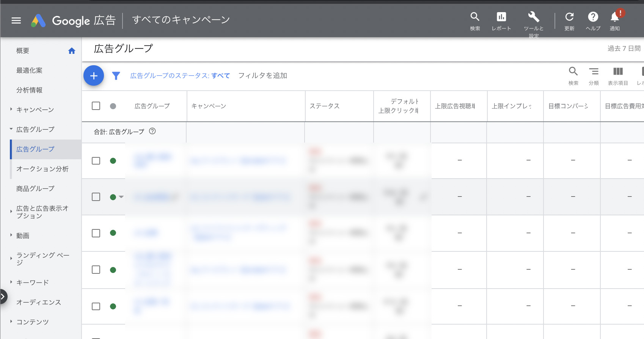
Task: Open the notifications bell icon
Action: 615,17
